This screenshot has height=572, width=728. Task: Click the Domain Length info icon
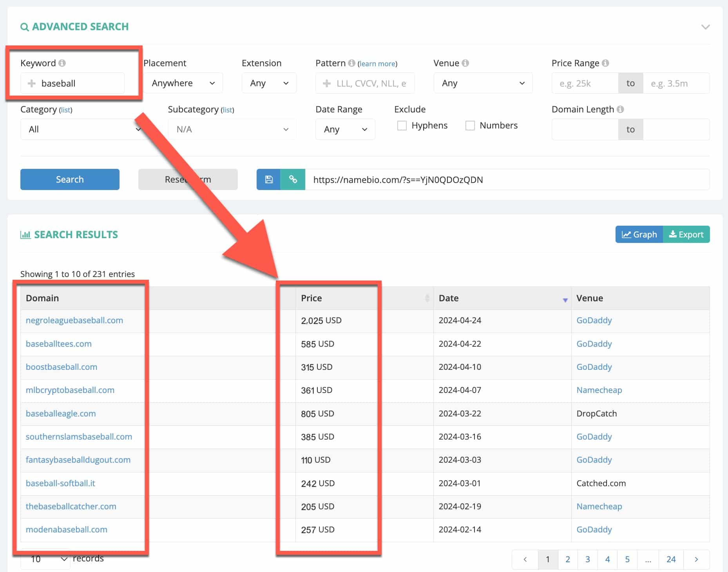(x=620, y=109)
